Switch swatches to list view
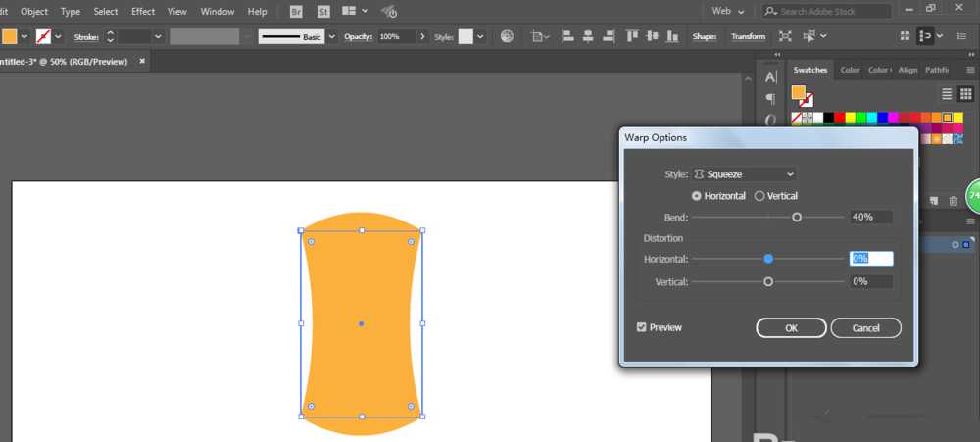The image size is (980, 442). pyautogui.click(x=948, y=93)
